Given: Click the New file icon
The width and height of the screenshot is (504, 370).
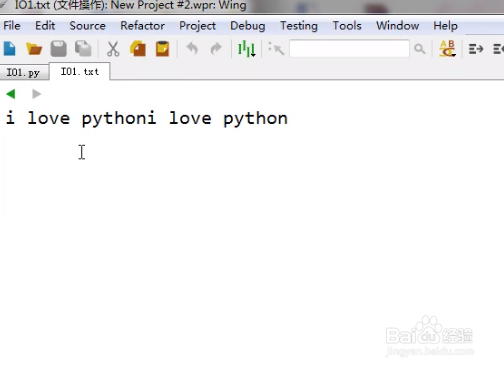Looking at the screenshot, I should pos(10,49).
